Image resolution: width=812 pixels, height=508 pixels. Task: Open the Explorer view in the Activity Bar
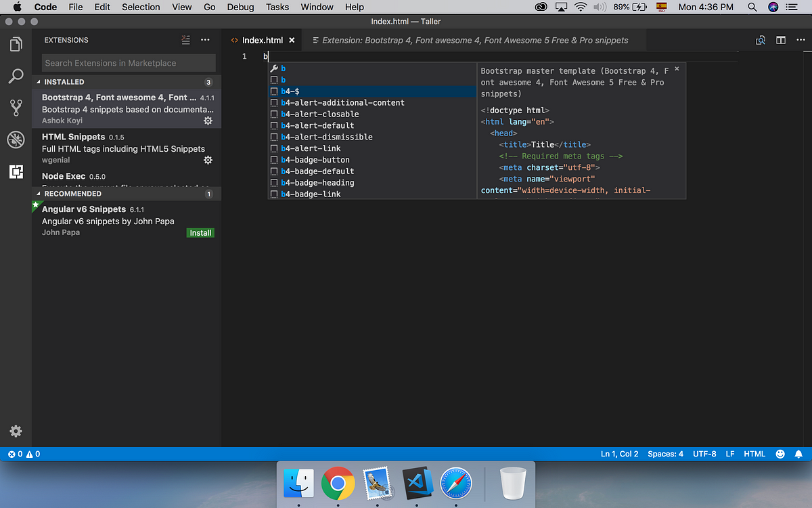[16, 44]
